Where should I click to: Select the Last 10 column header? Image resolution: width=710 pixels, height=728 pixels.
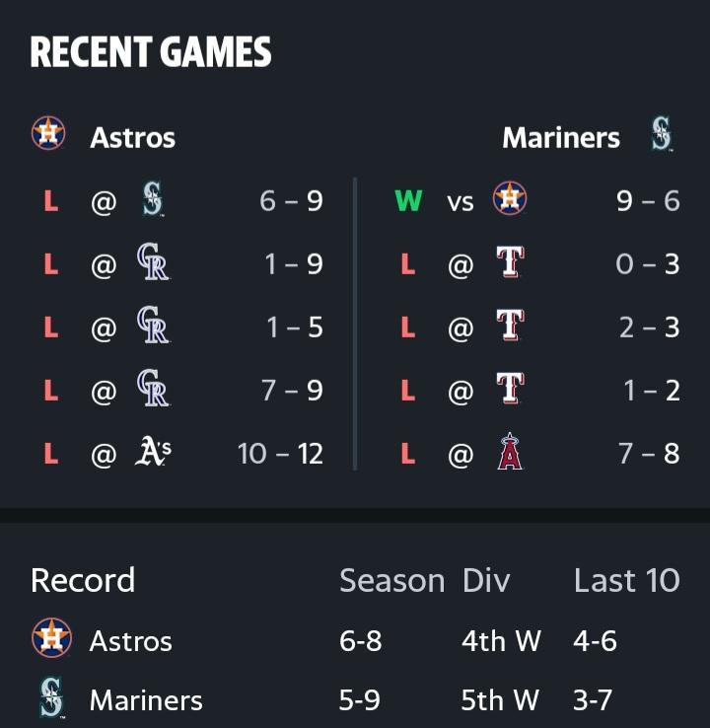(x=626, y=581)
